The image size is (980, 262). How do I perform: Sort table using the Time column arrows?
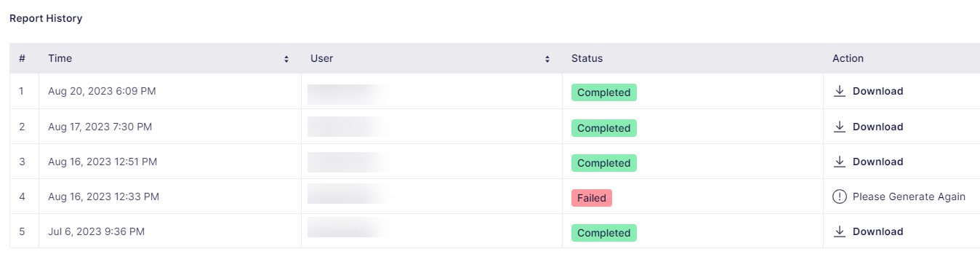point(286,59)
